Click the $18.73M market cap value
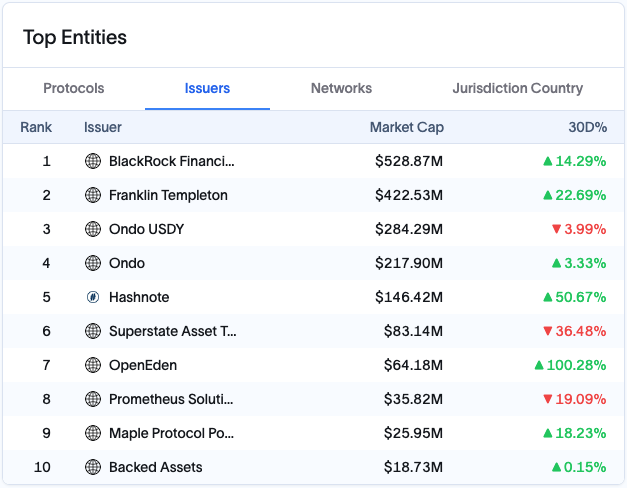This screenshot has height=488, width=627. pyautogui.click(x=413, y=467)
